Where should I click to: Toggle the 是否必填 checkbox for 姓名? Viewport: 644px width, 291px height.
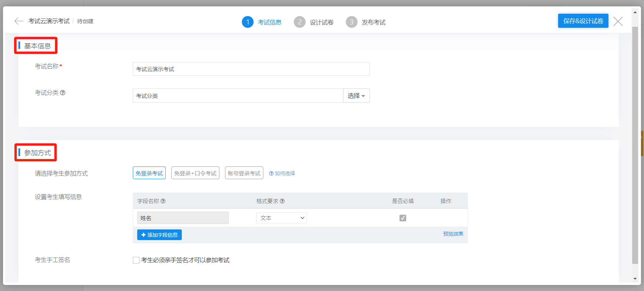(403, 218)
